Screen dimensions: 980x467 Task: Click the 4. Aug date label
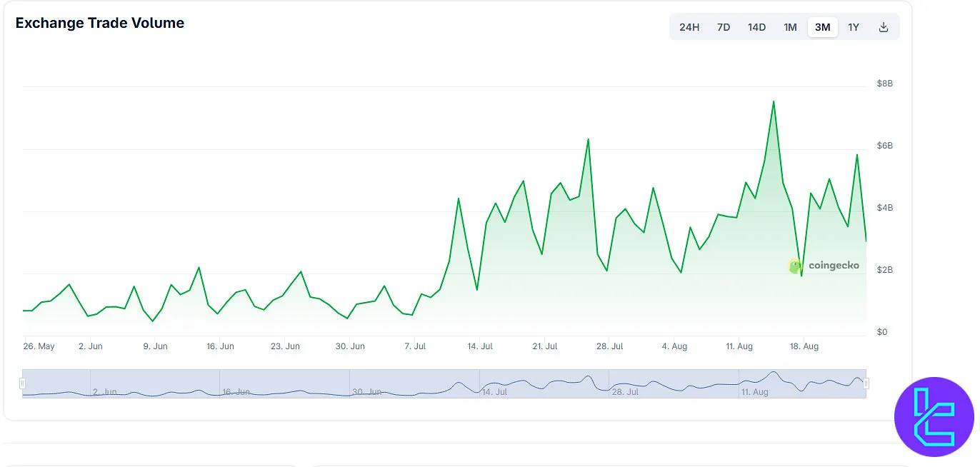[674, 346]
